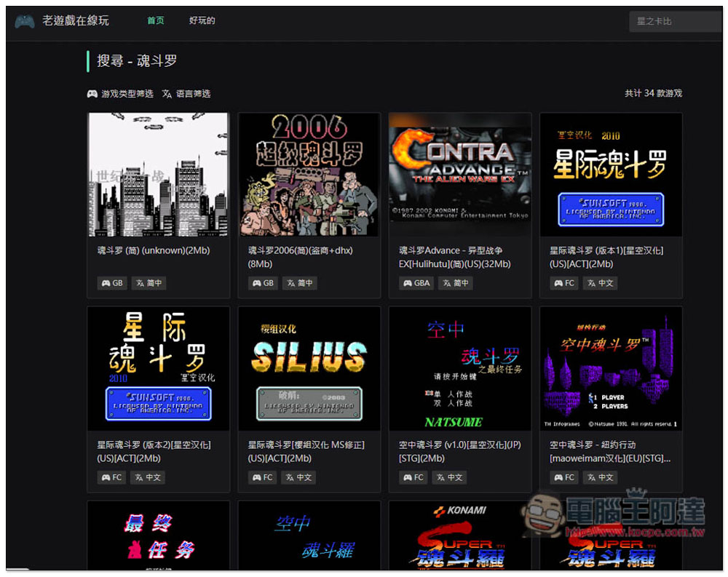This screenshot has height=577, width=728.
Task: Click the FC tag under 星际魂斗罗 (版本1)
Action: 564,283
